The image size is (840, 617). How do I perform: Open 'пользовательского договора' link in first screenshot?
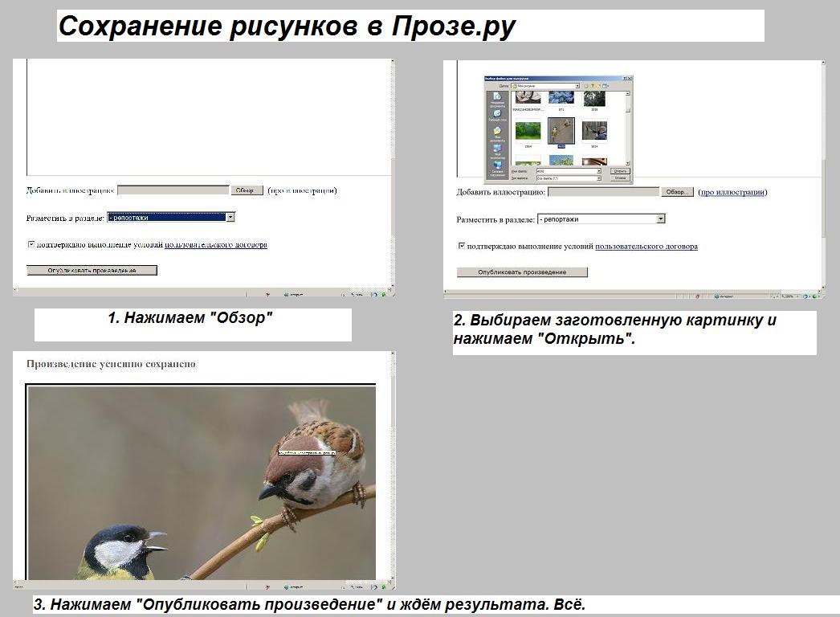[216, 244]
